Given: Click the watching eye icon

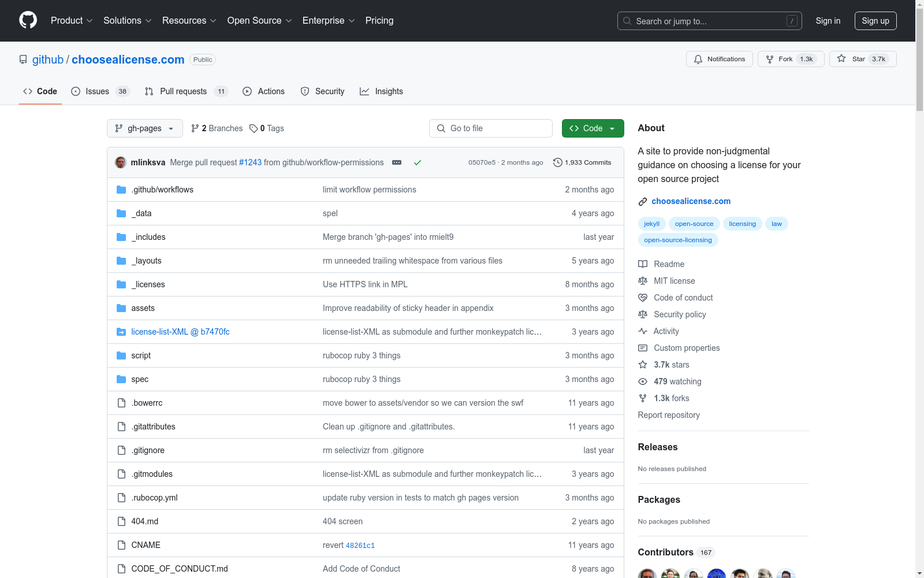Looking at the screenshot, I should tap(643, 381).
